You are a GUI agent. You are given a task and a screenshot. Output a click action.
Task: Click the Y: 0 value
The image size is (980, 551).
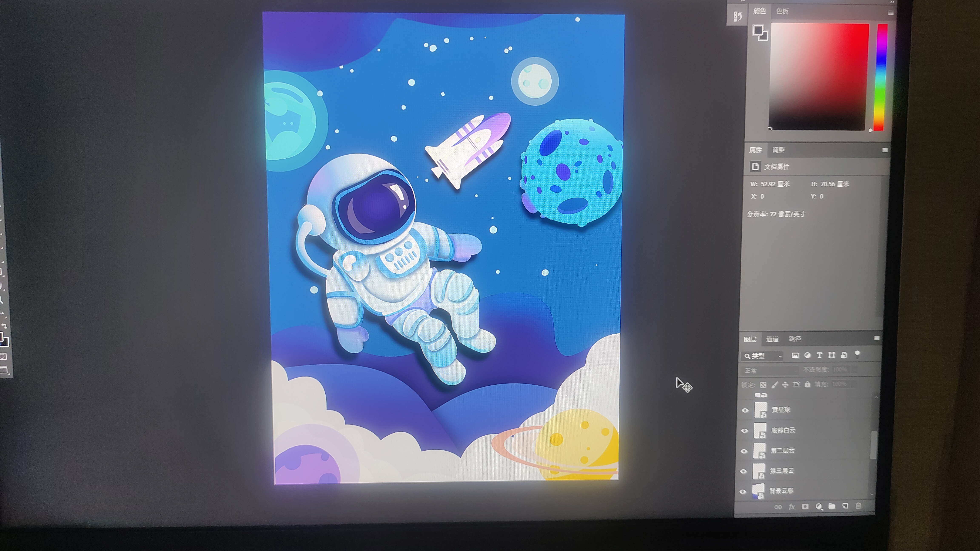817,196
